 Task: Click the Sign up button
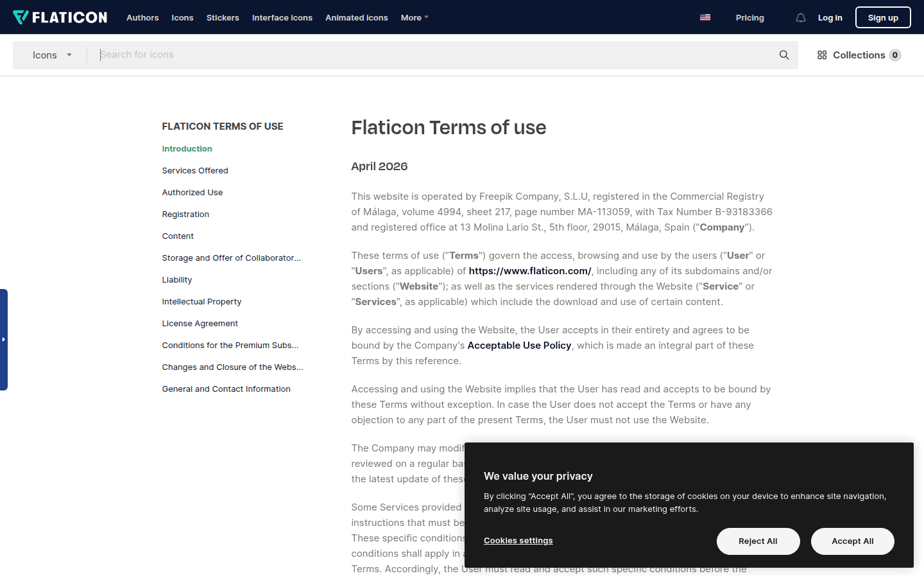click(x=883, y=17)
